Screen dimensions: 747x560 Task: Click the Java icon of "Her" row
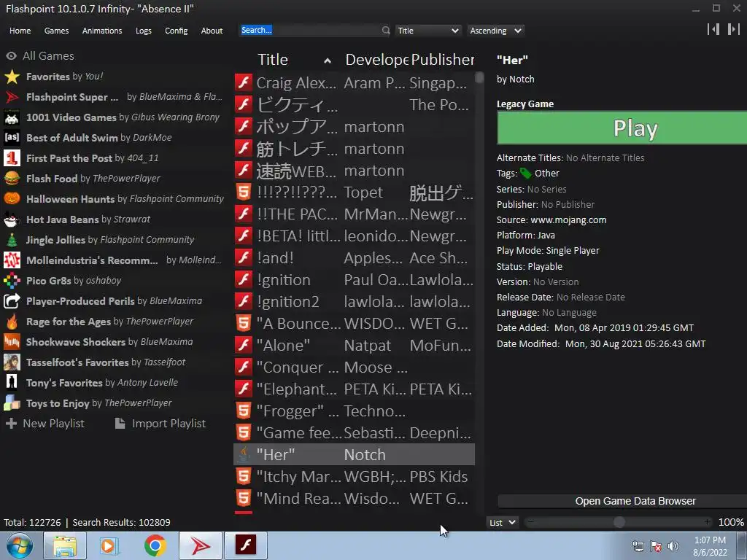244,455
